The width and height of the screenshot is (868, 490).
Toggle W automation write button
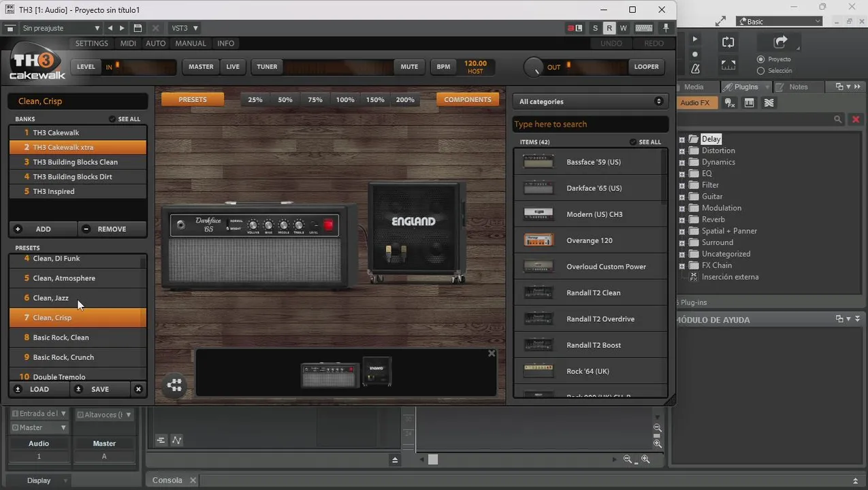pyautogui.click(x=623, y=28)
